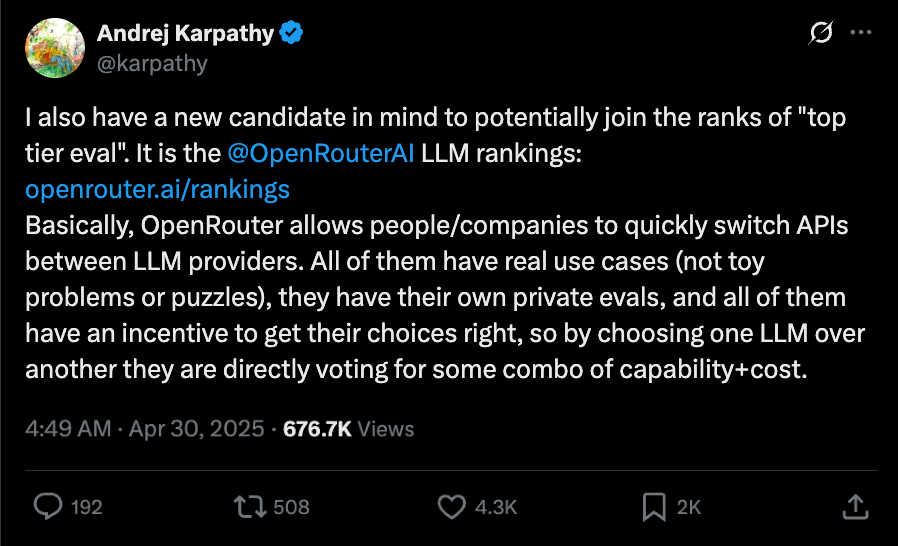This screenshot has width=898, height=546.
Task: Open the openrouter.ai/rankings link
Action: point(157,190)
